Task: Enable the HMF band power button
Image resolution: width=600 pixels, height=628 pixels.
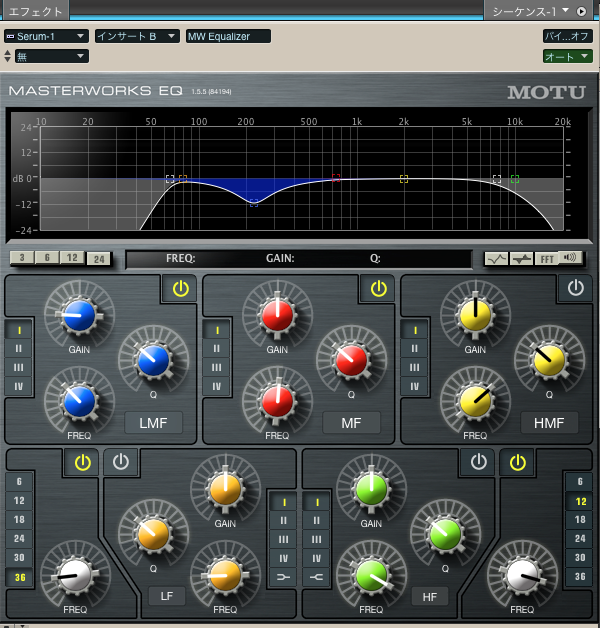Action: coord(576,288)
